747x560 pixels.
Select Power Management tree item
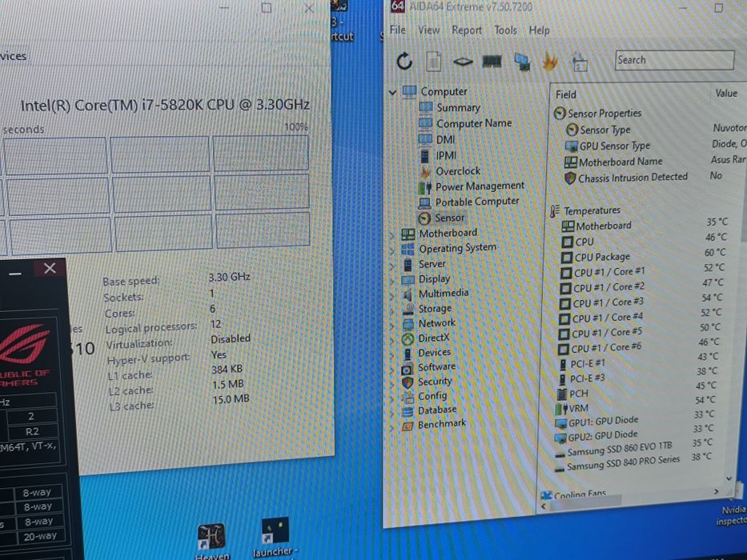480,186
